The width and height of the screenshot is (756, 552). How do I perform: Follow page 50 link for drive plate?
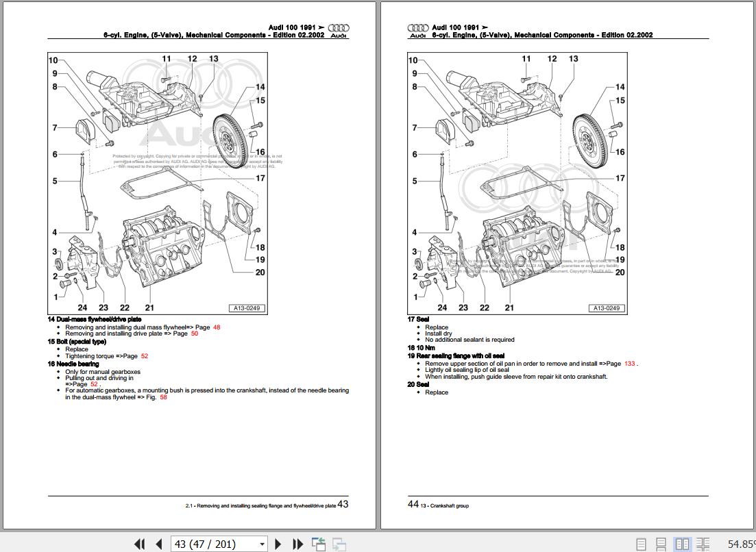coord(194,334)
